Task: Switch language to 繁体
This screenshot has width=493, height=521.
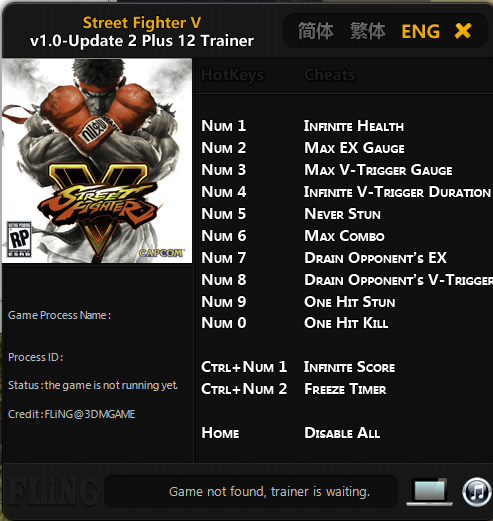Action: point(367,31)
